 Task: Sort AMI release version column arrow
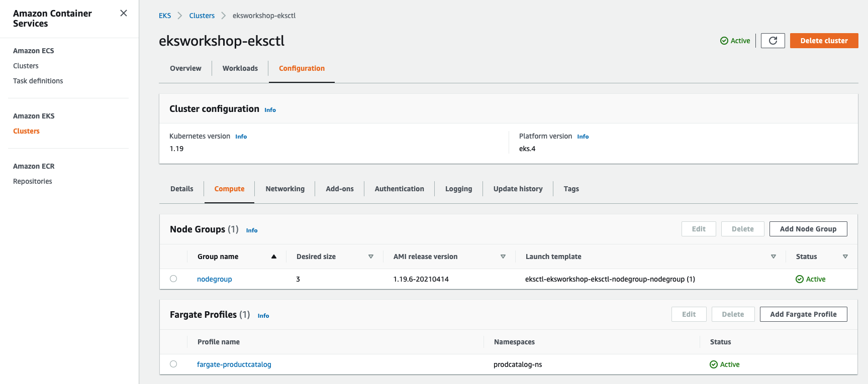503,257
